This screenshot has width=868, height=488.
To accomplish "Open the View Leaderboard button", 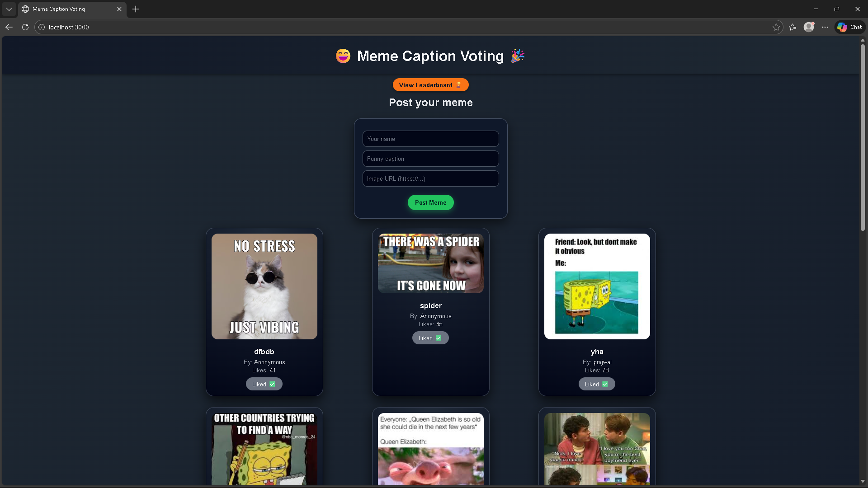I will [430, 85].
